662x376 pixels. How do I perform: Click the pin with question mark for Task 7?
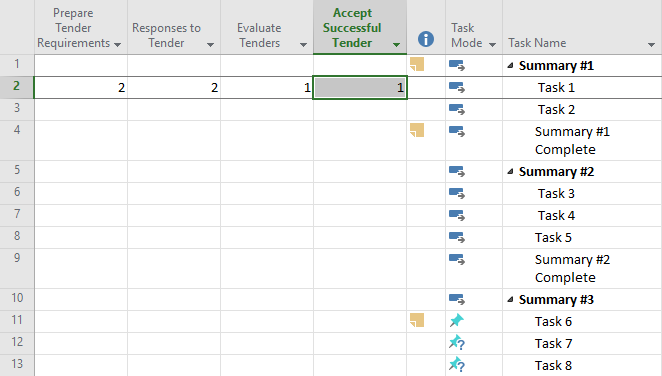click(456, 342)
